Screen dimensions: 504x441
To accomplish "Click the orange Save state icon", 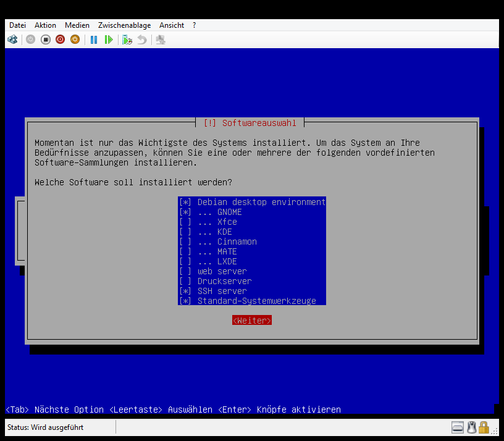I will click(75, 40).
